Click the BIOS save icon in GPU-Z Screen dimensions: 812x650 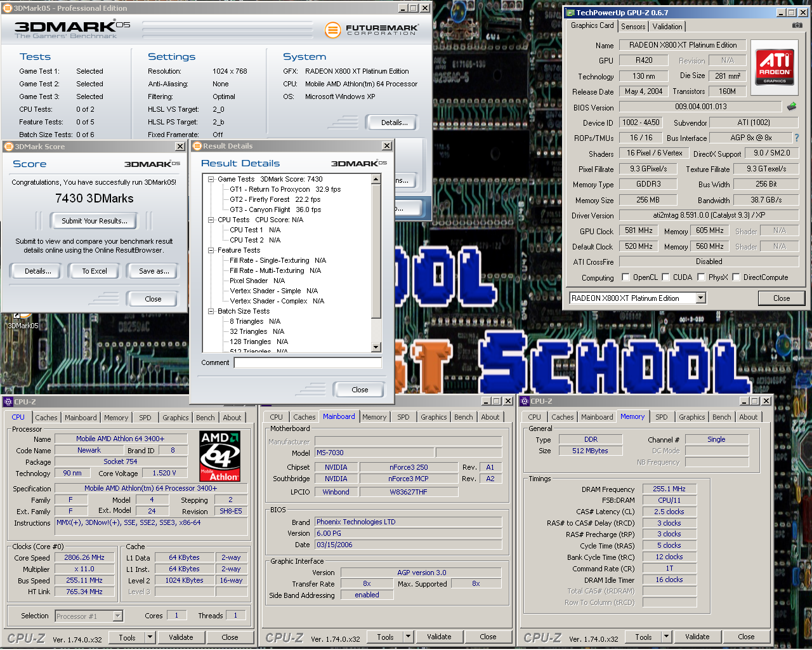[x=792, y=107]
